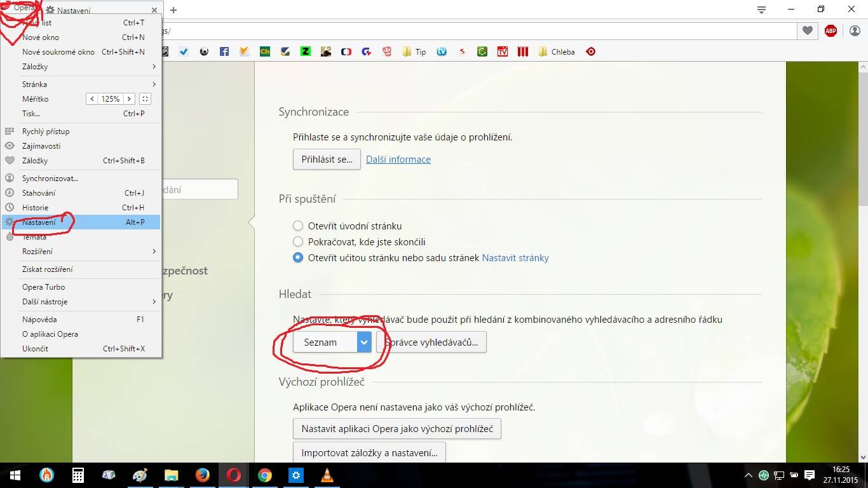Open the green Z bookmark icon
Image resolution: width=868 pixels, height=488 pixels.
click(306, 52)
